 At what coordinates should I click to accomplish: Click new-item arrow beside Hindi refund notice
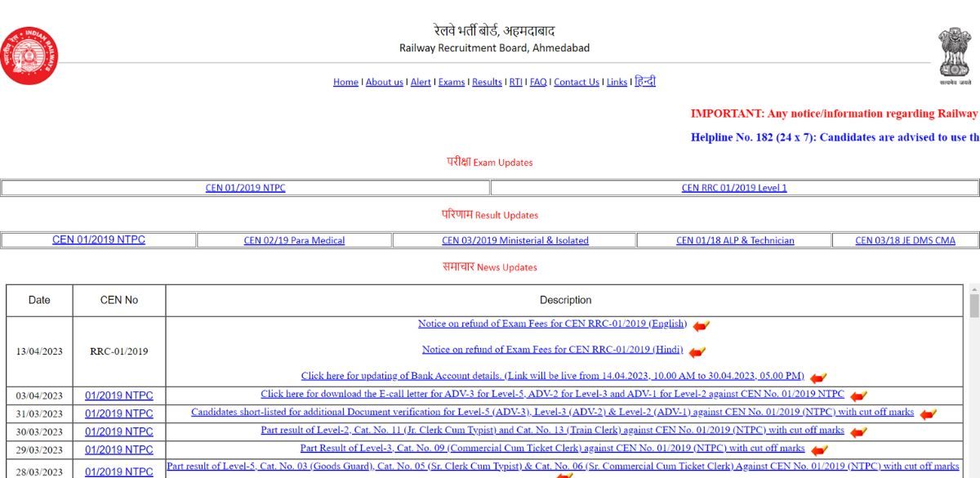tap(697, 352)
